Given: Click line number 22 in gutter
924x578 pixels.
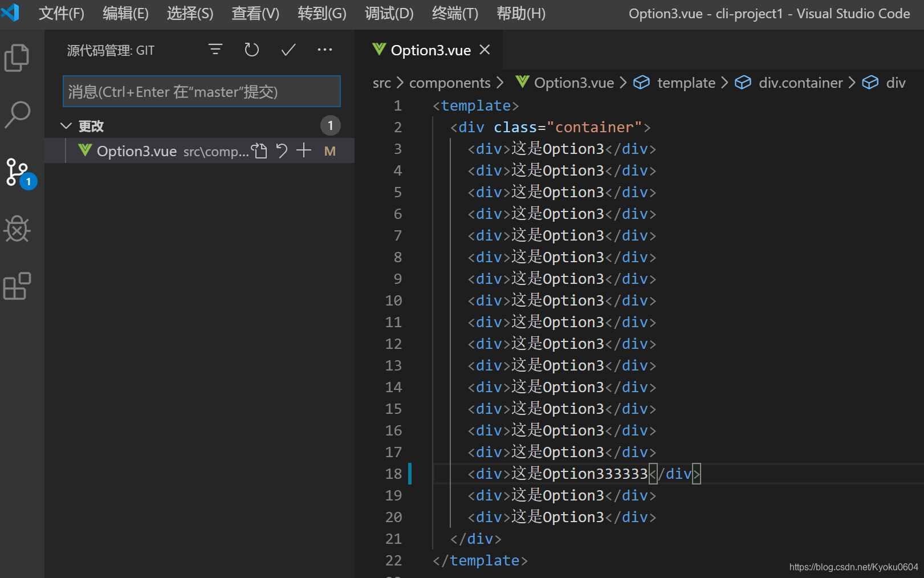Looking at the screenshot, I should tap(393, 560).
